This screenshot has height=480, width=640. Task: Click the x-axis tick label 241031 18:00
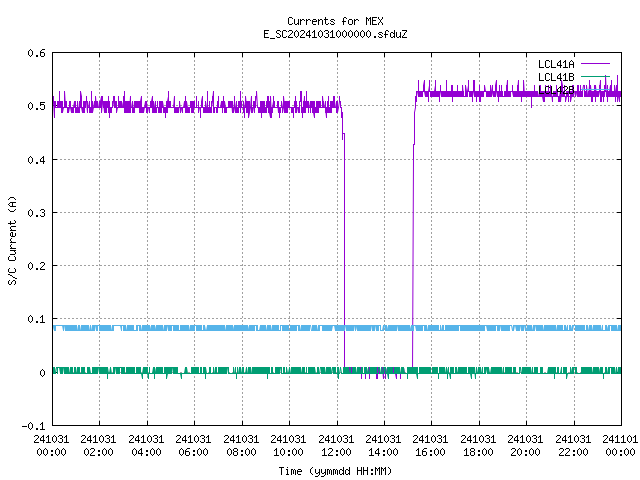[478, 446]
